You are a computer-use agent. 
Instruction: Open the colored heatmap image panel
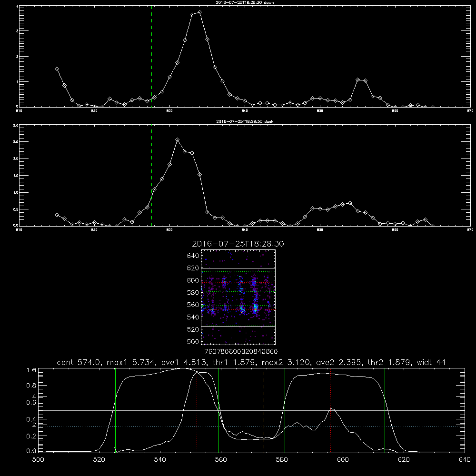point(238,297)
